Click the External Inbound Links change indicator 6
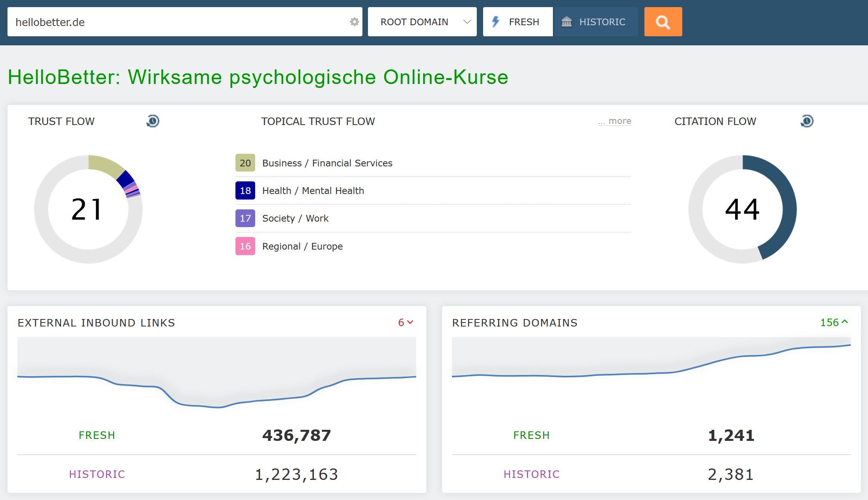The height and width of the screenshot is (500, 868). click(x=406, y=323)
